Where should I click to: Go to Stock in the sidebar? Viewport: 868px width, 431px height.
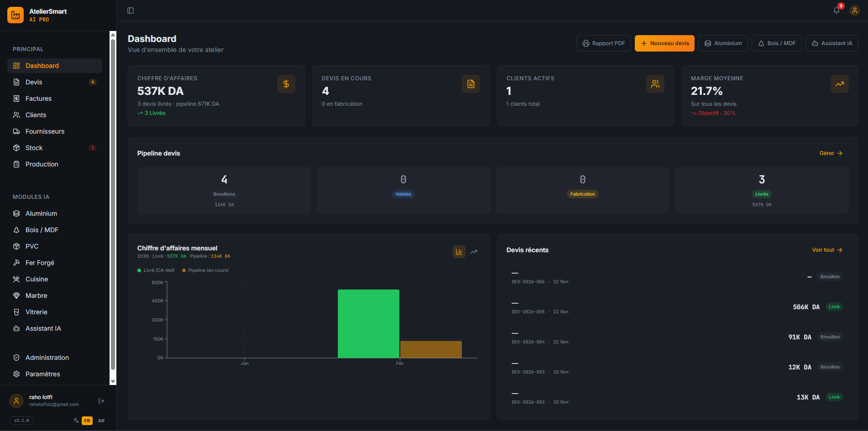click(34, 148)
